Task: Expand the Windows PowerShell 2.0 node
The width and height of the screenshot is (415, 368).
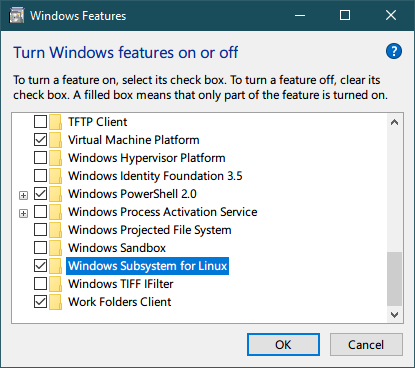Action: click(23, 195)
